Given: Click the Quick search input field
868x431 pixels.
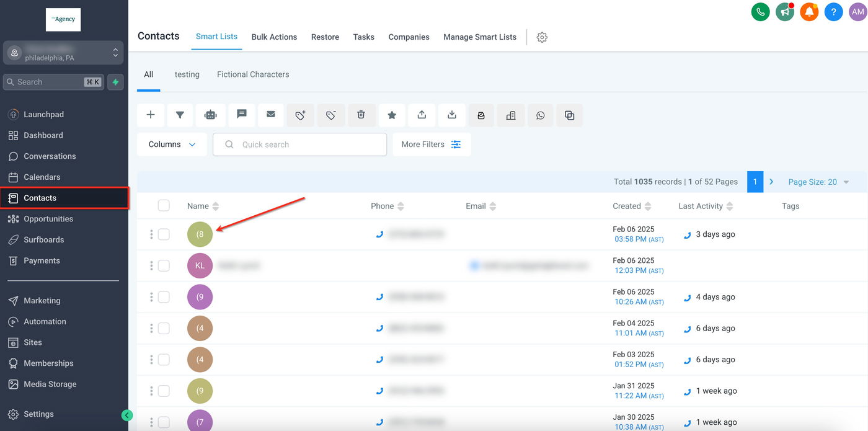Looking at the screenshot, I should point(300,144).
